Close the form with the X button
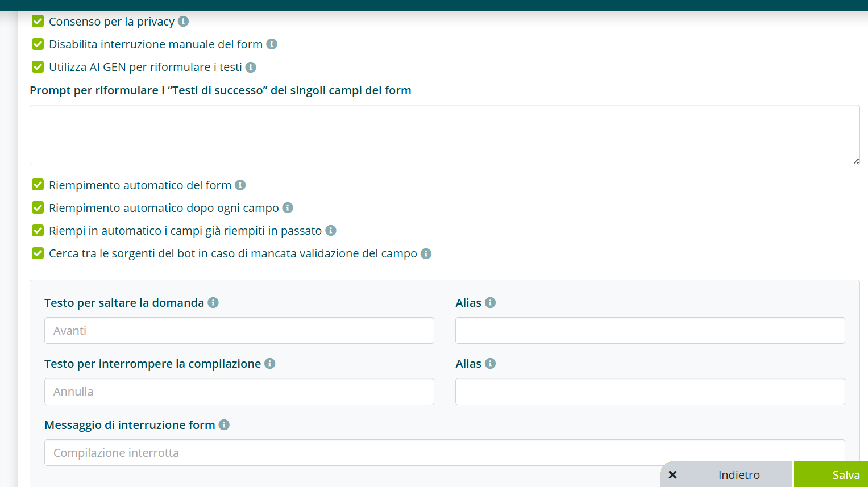The width and height of the screenshot is (868, 487). point(673,474)
